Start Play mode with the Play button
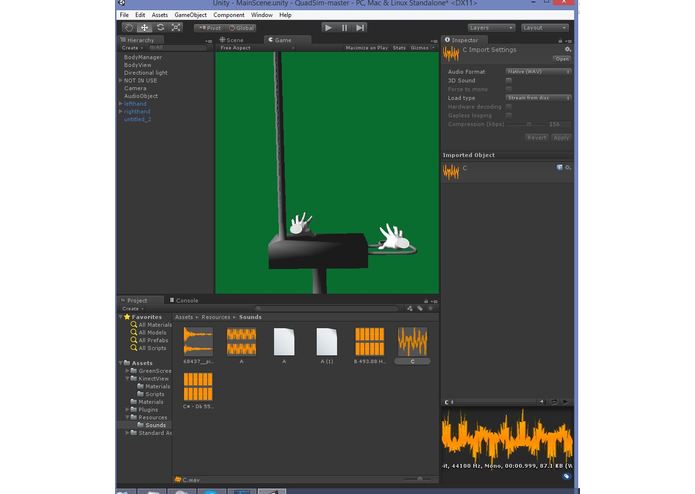The width and height of the screenshot is (695, 494). pos(328,27)
